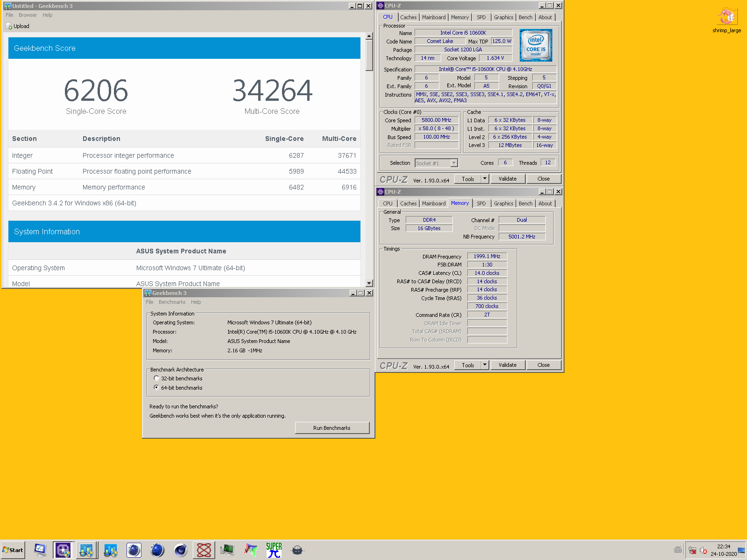Open the Windows Start button
The image size is (747, 560).
(x=13, y=550)
